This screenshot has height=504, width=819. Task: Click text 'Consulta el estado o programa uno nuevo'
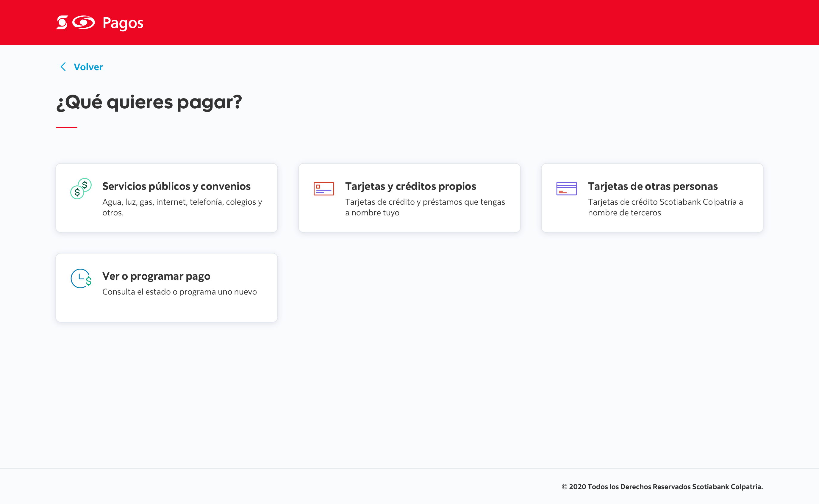(179, 292)
